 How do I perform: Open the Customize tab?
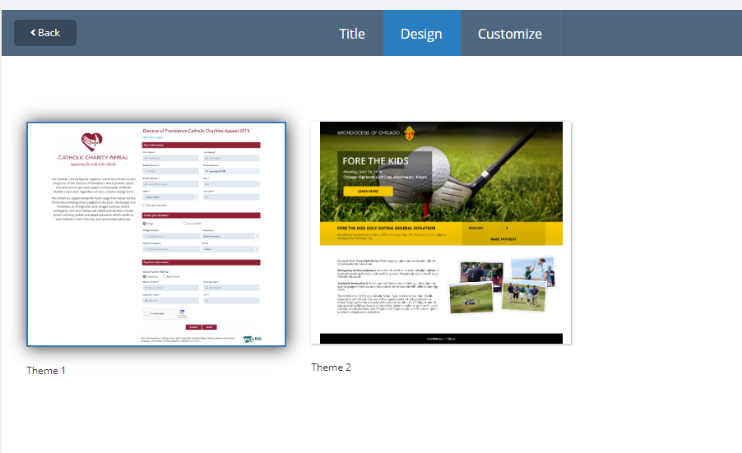click(510, 33)
